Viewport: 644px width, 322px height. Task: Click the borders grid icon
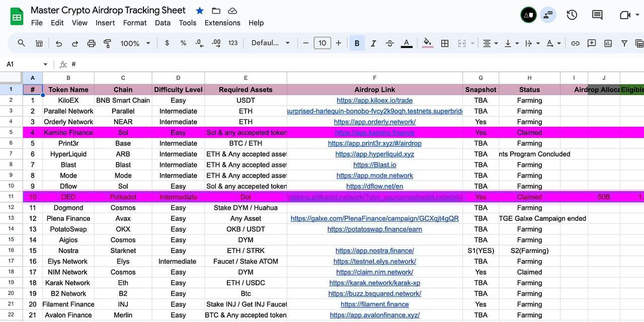pyautogui.click(x=445, y=43)
